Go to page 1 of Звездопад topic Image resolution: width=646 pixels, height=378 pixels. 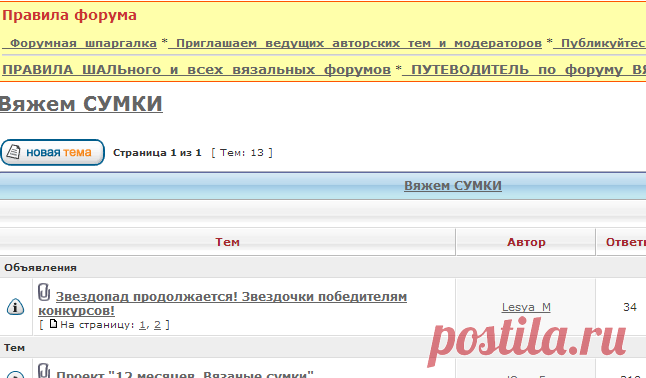click(142, 325)
